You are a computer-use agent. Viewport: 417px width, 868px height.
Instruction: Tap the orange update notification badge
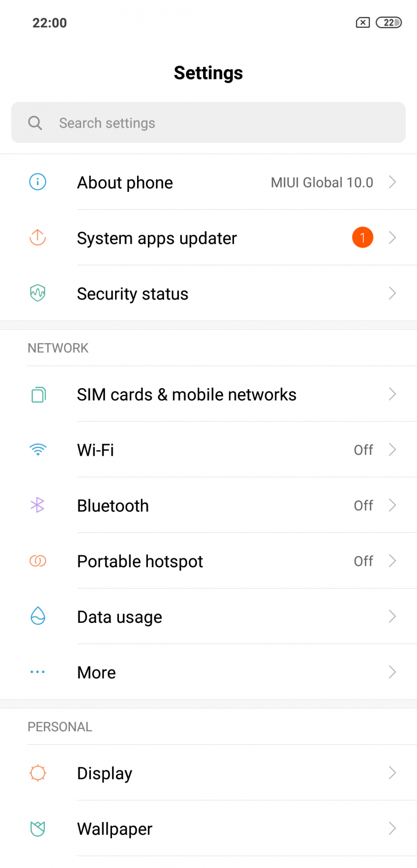coord(362,237)
